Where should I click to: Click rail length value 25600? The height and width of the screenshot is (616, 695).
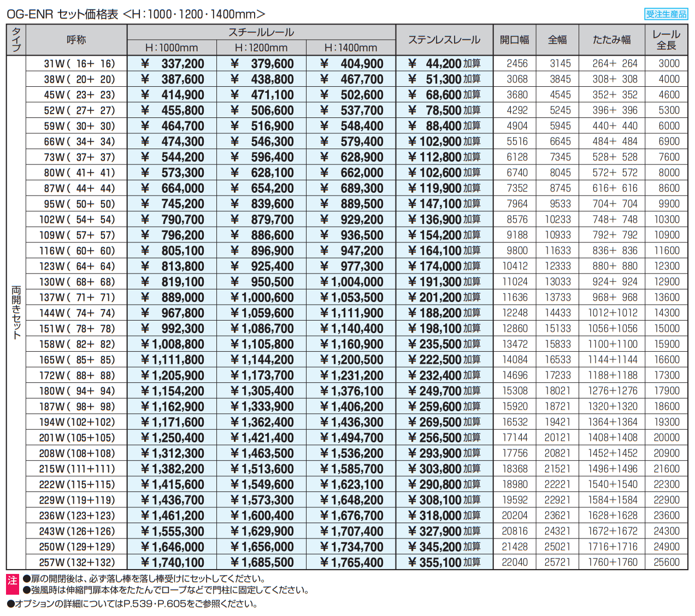pos(667,562)
